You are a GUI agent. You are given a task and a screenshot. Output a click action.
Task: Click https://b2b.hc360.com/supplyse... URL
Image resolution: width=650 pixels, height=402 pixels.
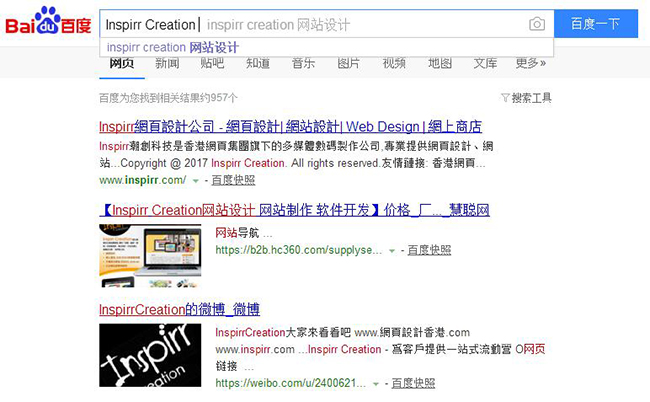(x=298, y=250)
